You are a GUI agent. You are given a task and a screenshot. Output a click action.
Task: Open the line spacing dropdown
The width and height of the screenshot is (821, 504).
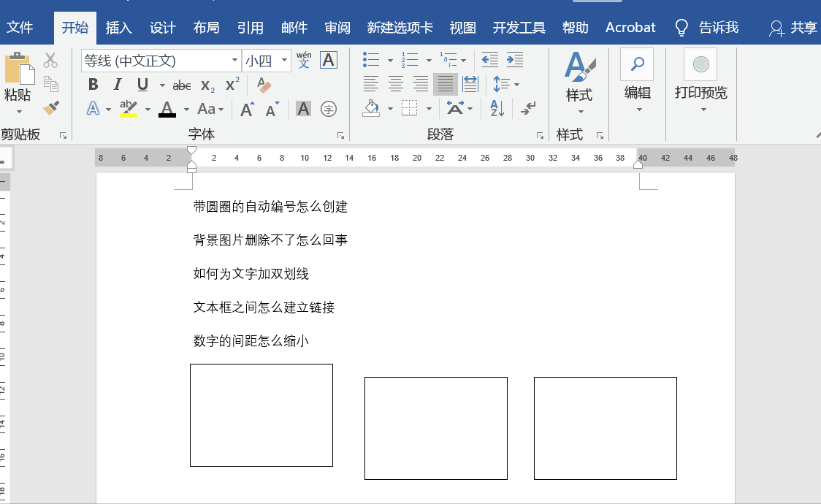pyautogui.click(x=505, y=84)
